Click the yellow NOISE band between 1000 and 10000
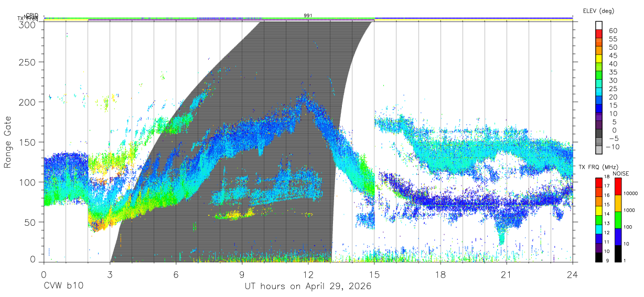Screen dimensions: 644x297 point(617,203)
